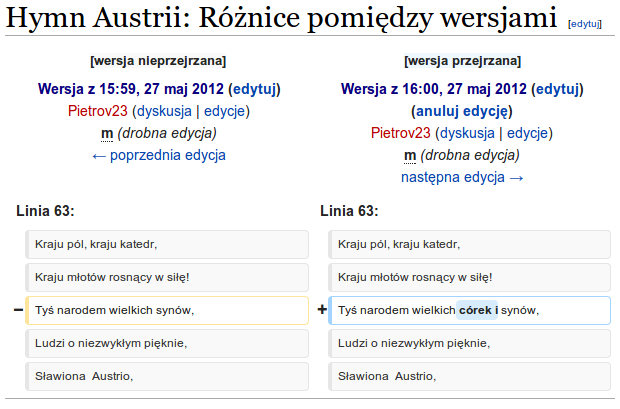This screenshot has height=409, width=620.
Task: Click the "m" minor edit marker in the left column
Action: 106,133
